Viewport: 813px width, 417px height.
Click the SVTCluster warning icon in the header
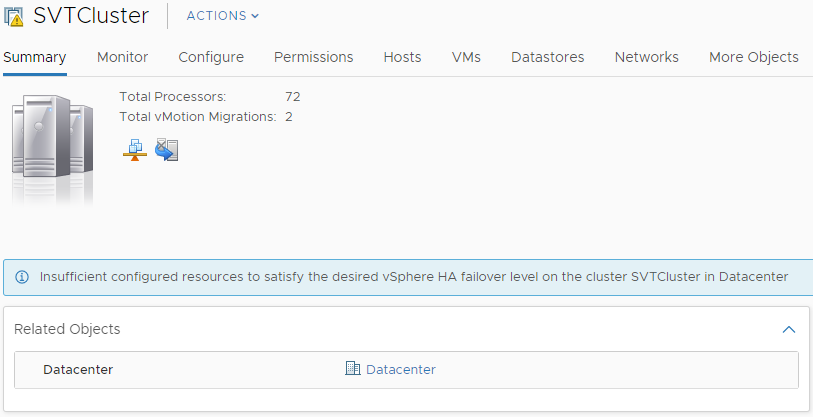[x=14, y=16]
